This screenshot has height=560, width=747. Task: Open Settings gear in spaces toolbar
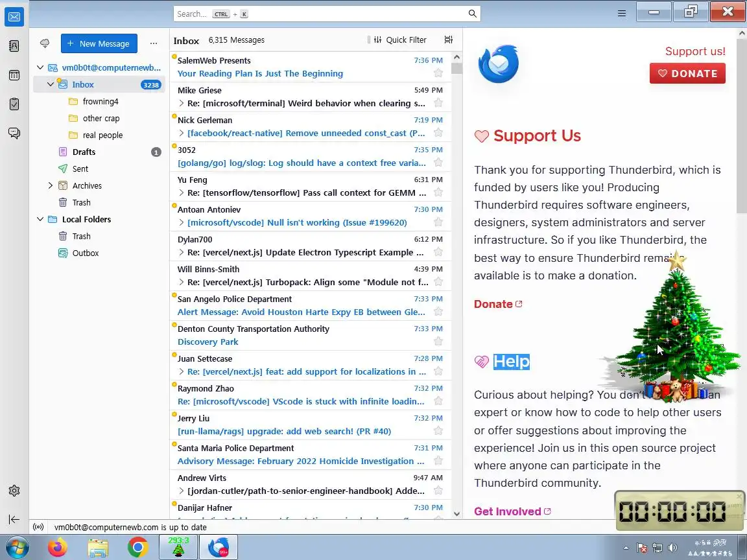pyautogui.click(x=14, y=491)
